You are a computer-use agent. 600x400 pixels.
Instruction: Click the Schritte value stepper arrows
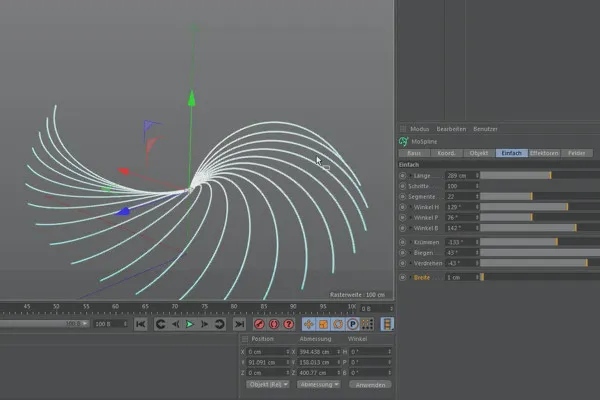477,186
